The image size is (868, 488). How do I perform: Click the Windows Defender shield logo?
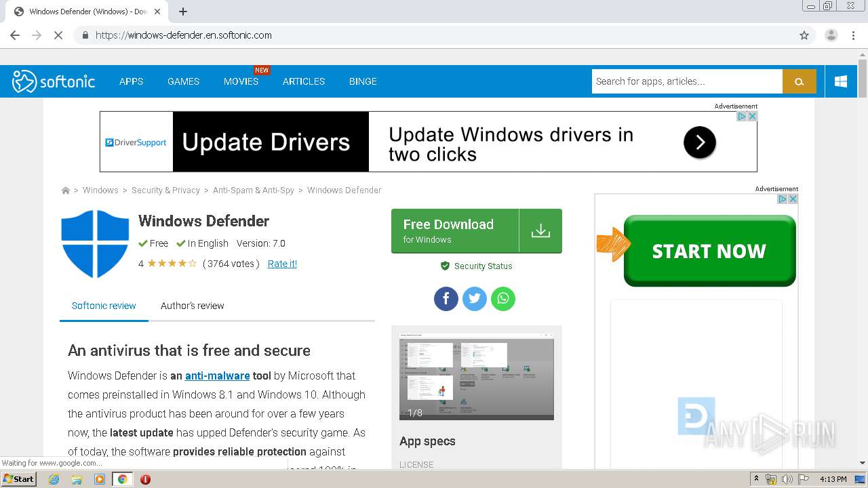(x=95, y=243)
